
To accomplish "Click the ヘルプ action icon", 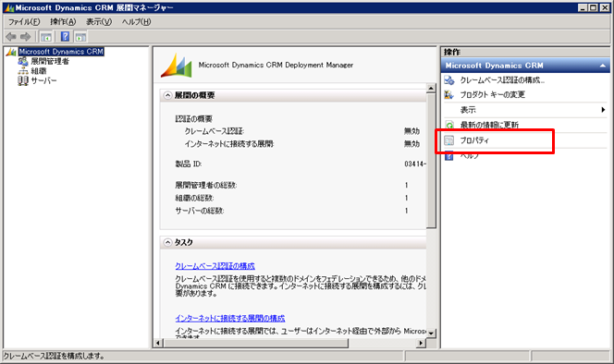I will pos(449,155).
